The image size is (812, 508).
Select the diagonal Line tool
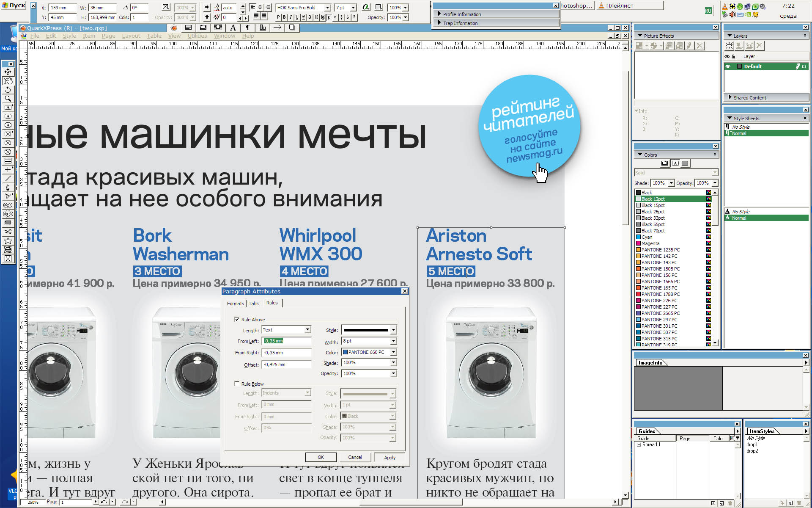click(x=8, y=179)
